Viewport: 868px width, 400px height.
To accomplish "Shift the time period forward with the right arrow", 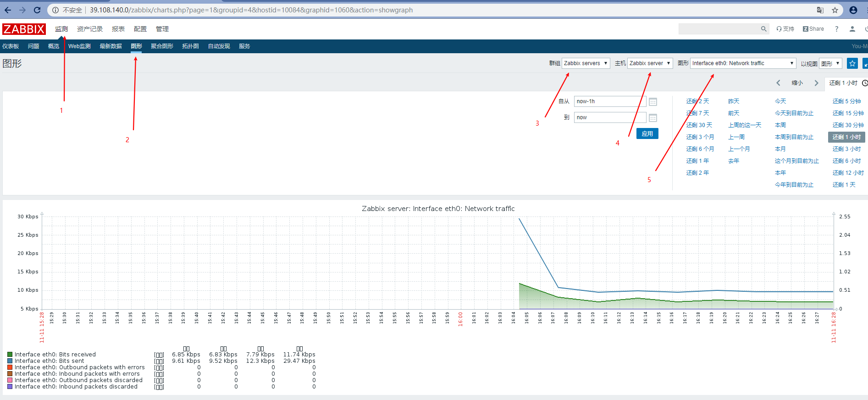I will (816, 83).
